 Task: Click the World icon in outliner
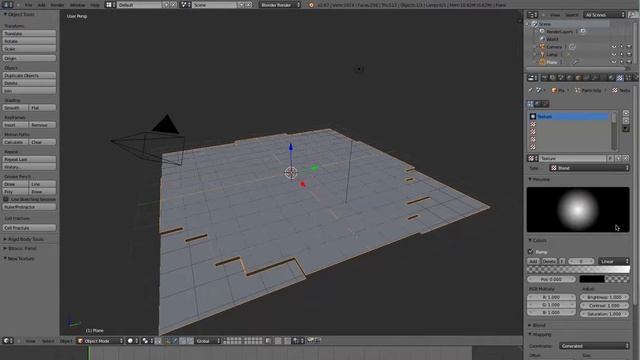tap(542, 39)
